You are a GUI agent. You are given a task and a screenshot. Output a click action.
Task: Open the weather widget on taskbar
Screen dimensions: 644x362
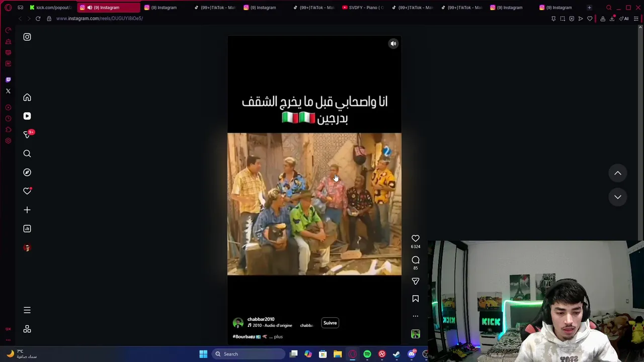coord(21,354)
